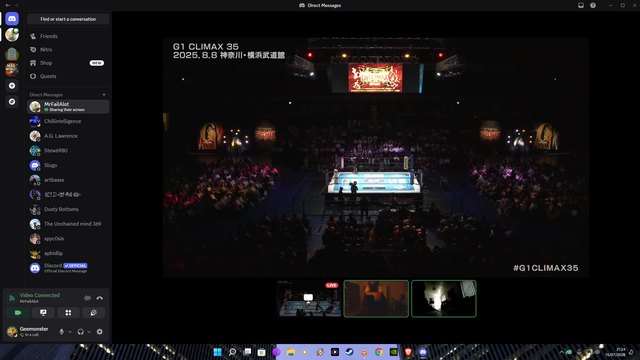Click the Shop storefront icon
This screenshot has width=640, height=360.
click(33, 63)
